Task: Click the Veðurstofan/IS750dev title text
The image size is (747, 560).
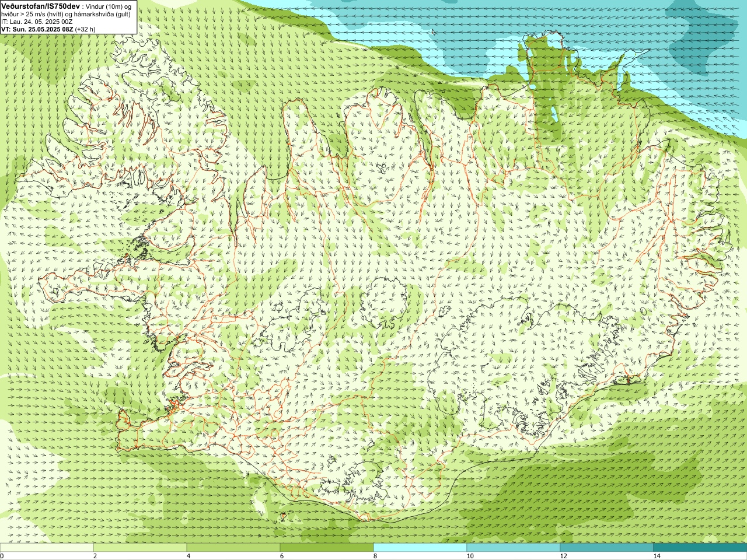Action: [41, 6]
